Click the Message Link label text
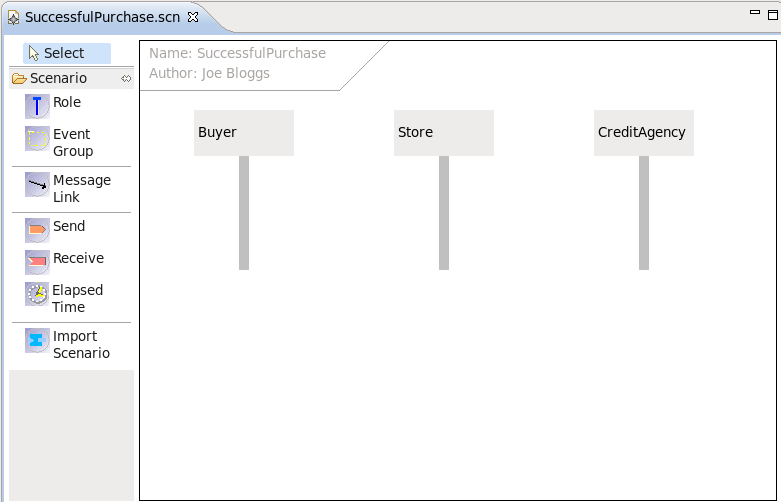 tap(82, 188)
